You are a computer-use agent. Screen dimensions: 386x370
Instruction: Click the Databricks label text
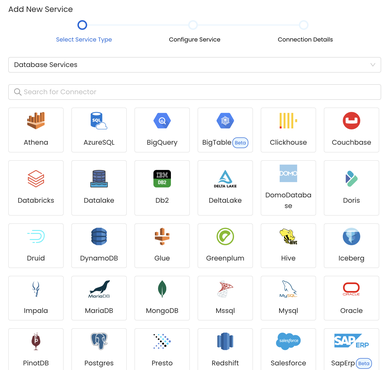(36, 200)
